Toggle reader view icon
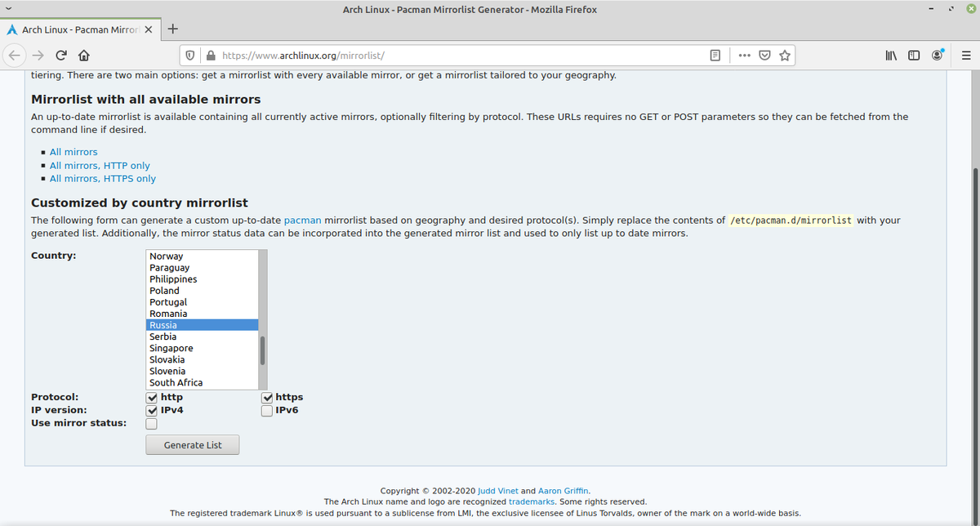The width and height of the screenshot is (980, 526). (x=715, y=56)
